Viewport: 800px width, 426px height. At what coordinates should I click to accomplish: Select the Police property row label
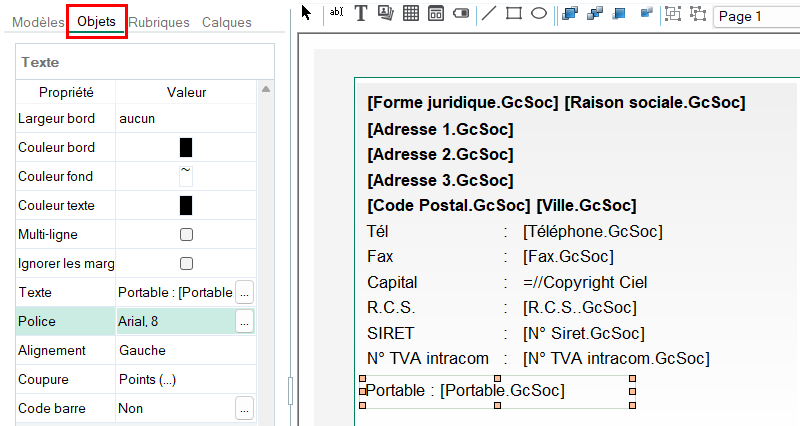point(37,321)
